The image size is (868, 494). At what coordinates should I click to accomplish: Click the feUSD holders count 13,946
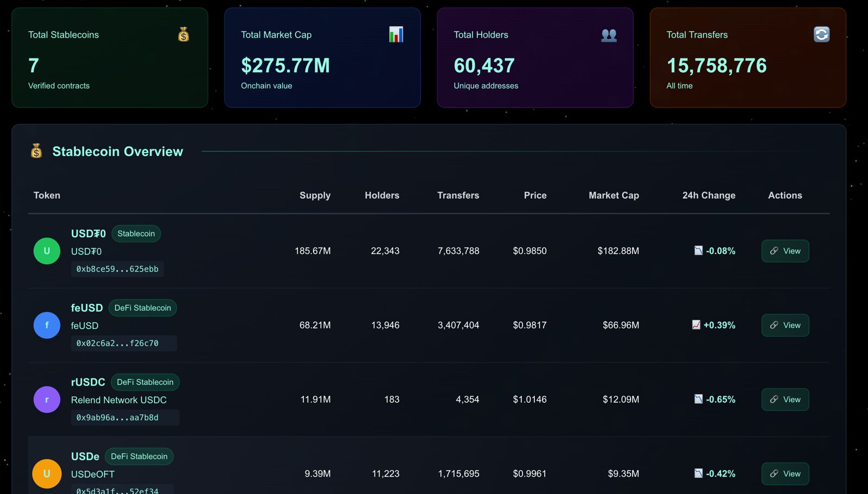tap(385, 325)
